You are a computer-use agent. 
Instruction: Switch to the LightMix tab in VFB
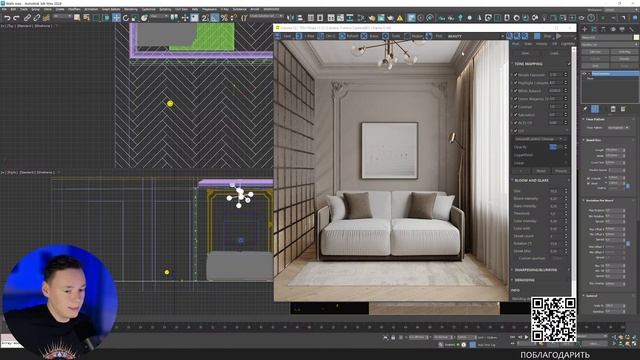567,44
